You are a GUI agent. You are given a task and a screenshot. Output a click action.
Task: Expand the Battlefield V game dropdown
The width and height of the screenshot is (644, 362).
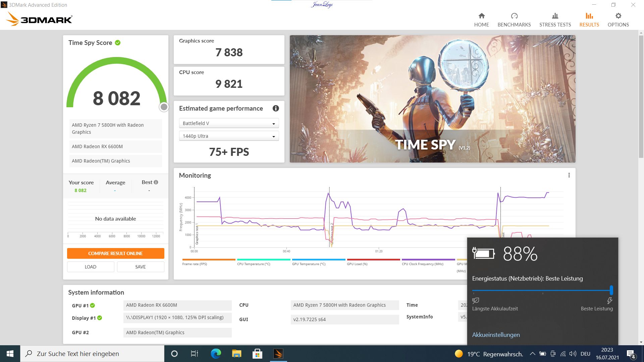(229, 123)
